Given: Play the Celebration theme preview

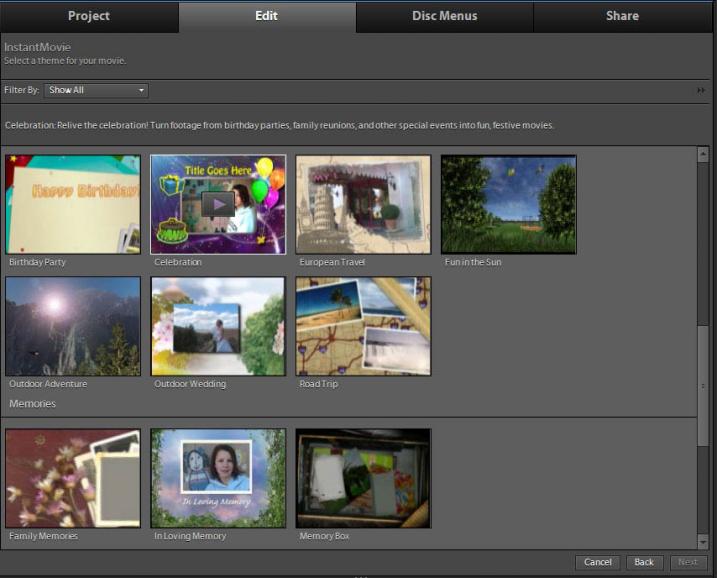Looking at the screenshot, I should (x=218, y=204).
